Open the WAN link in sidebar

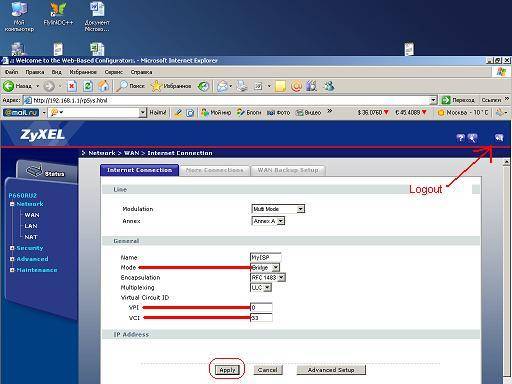click(x=32, y=215)
